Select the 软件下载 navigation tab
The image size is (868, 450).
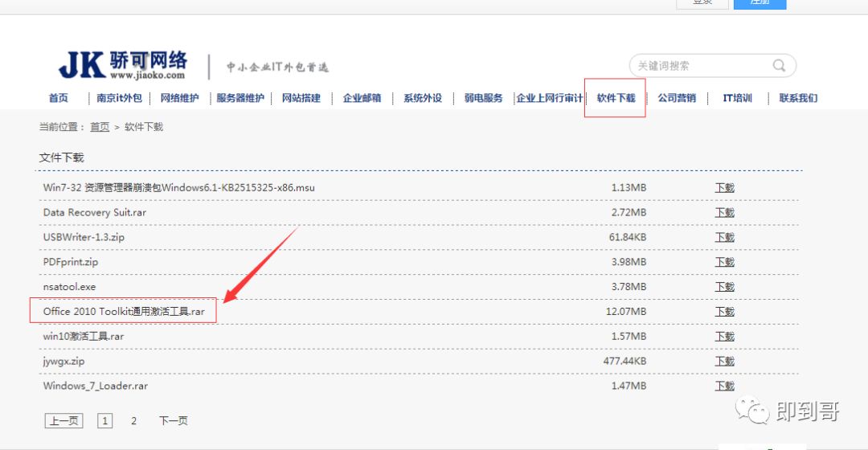(x=616, y=98)
